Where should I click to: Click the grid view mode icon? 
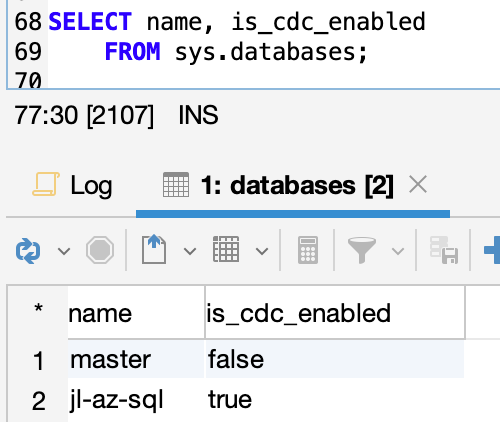point(226,249)
